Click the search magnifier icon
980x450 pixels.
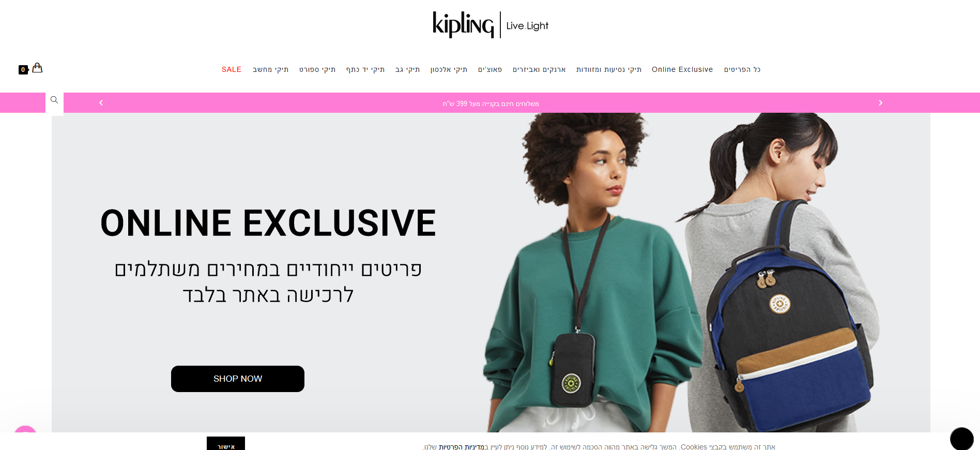[54, 100]
